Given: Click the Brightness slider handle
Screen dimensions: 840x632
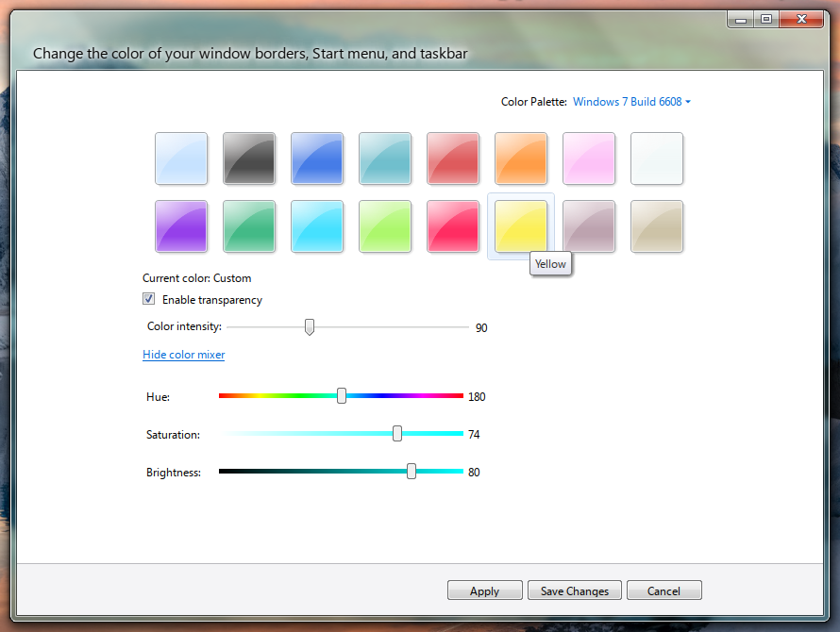Looking at the screenshot, I should pyautogui.click(x=412, y=472).
